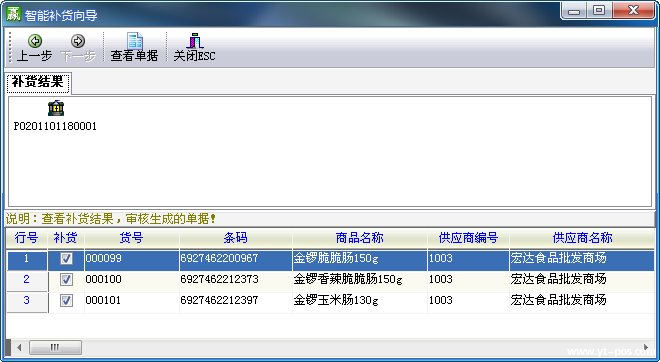Click horizontal scrollbar left arrow
This screenshot has height=362, width=660.
point(19,348)
